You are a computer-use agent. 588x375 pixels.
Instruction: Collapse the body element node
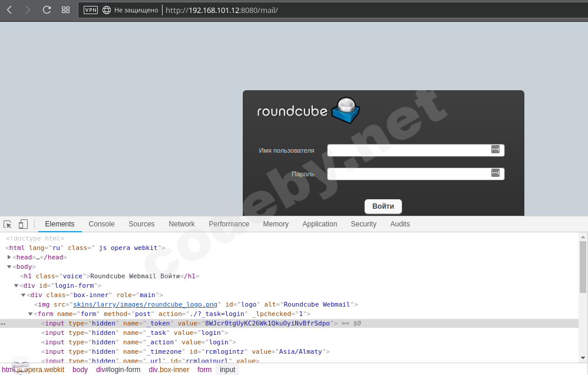pyautogui.click(x=9, y=267)
